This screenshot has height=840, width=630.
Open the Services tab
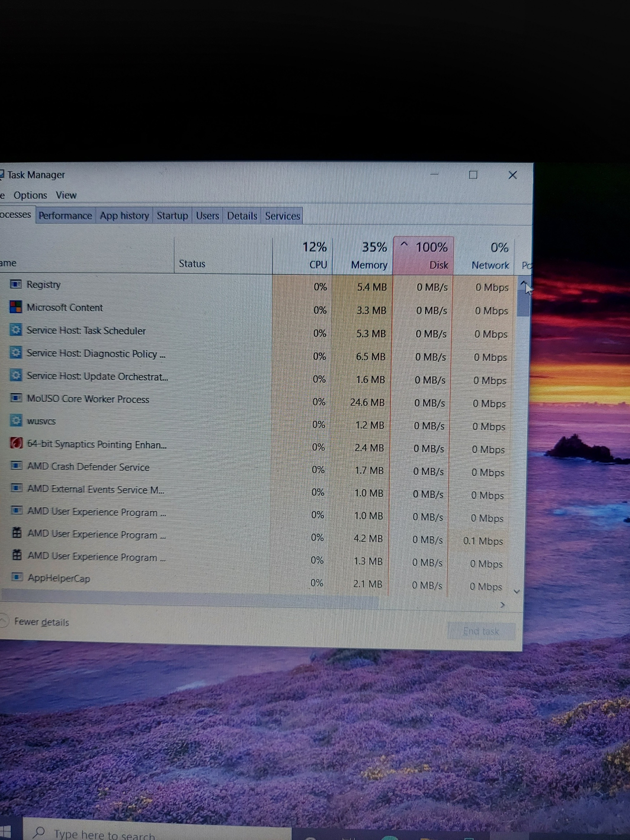point(282,216)
